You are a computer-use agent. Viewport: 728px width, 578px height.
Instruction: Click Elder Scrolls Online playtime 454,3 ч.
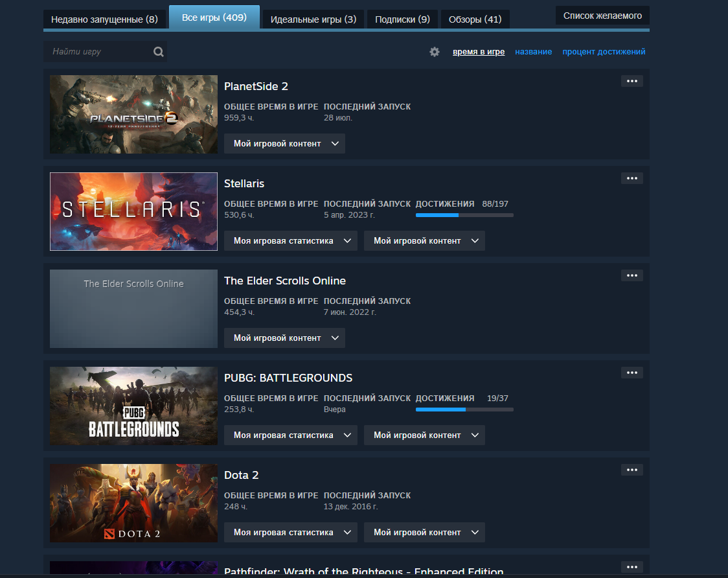238,312
